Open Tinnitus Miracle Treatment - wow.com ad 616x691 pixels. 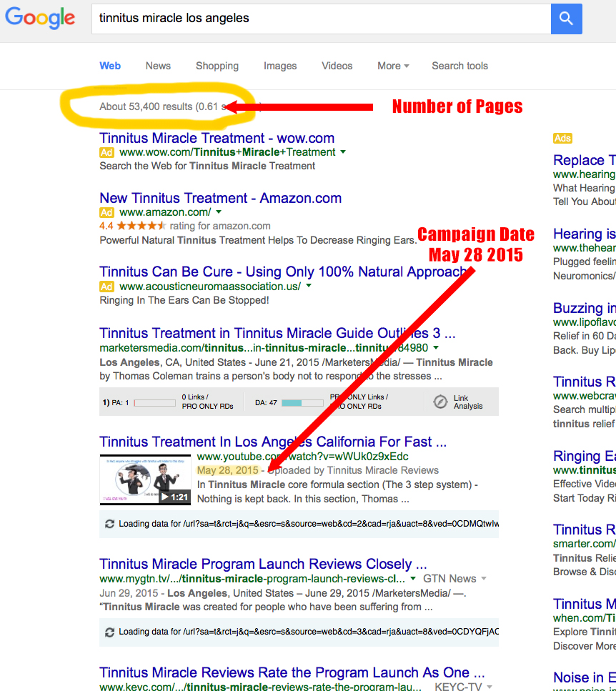(x=217, y=138)
